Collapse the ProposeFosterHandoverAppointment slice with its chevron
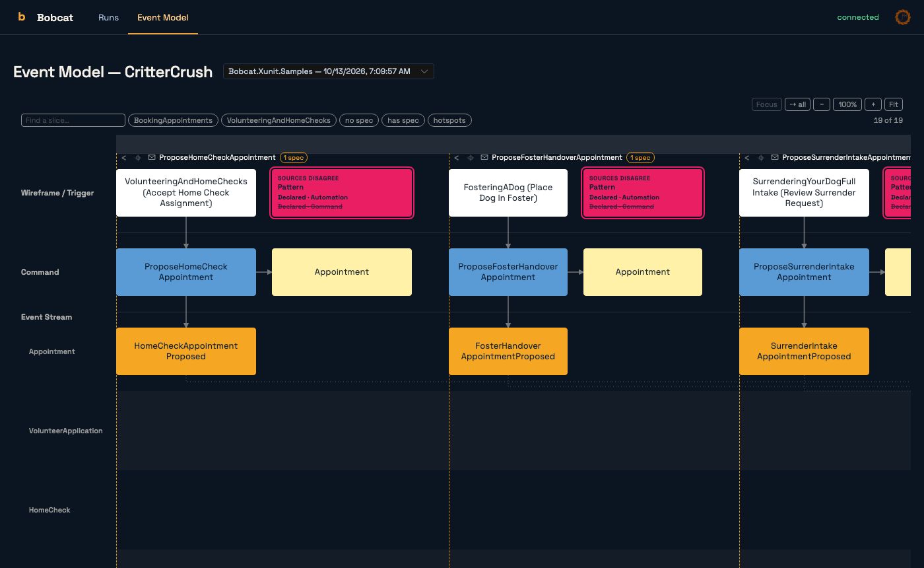 click(x=457, y=158)
